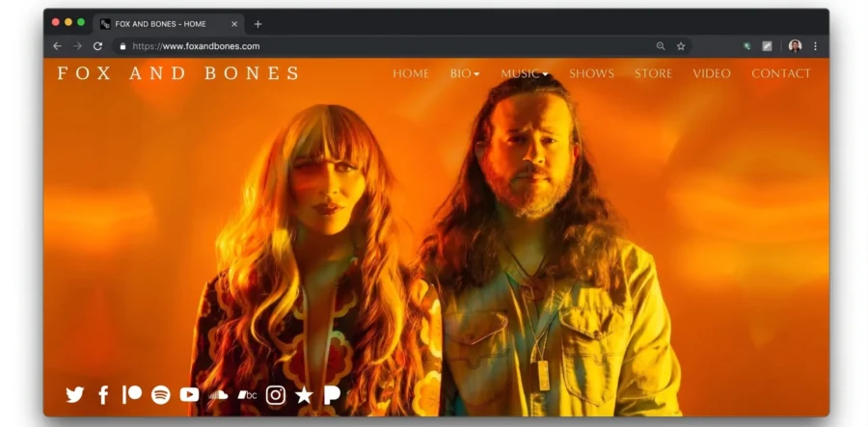Expand the BIO dropdown menu
868x427 pixels.
tap(465, 73)
